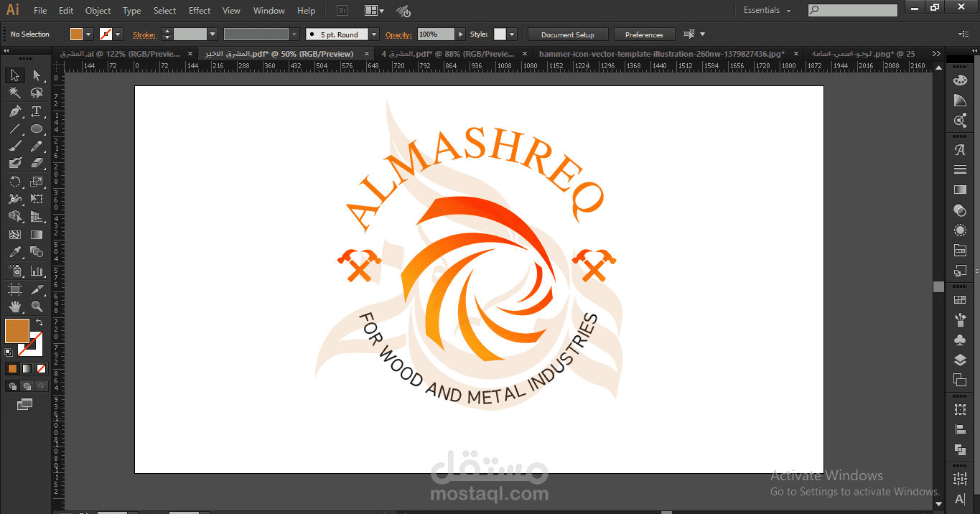Set paint mode to None

41,368
